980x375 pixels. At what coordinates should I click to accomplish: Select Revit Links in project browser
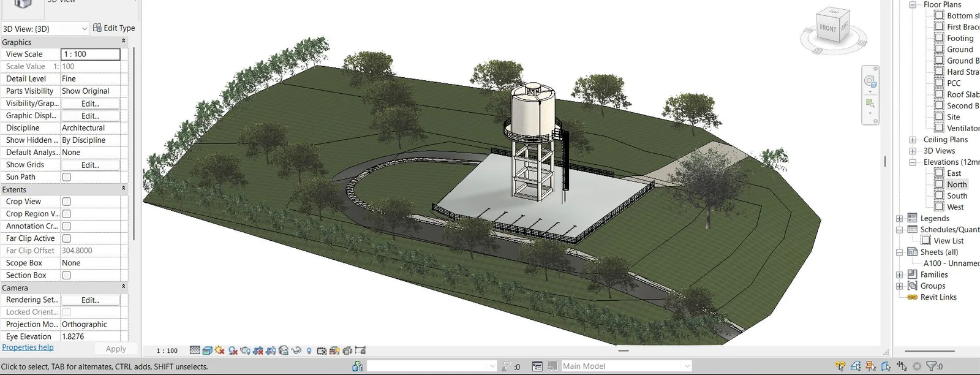[x=938, y=297]
